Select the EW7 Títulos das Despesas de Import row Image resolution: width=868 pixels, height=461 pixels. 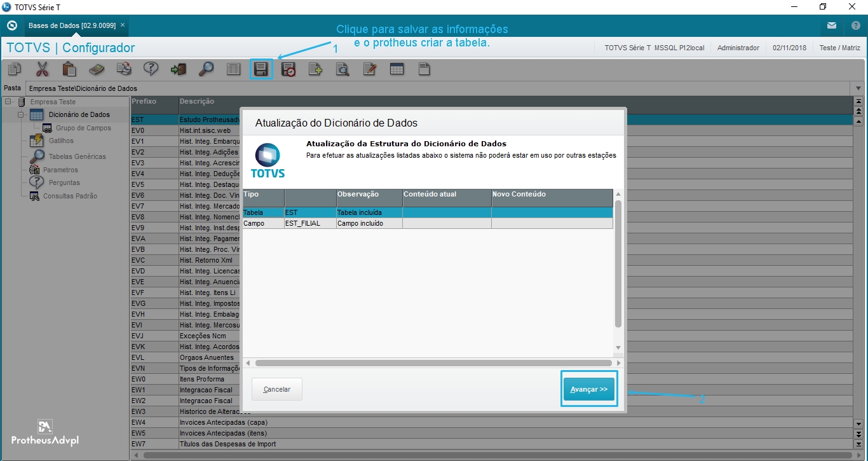(x=492, y=444)
